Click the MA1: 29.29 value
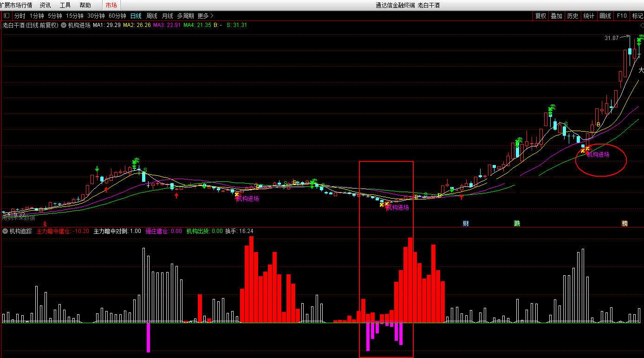Image resolution: width=644 pixels, height=358 pixels. (107, 25)
